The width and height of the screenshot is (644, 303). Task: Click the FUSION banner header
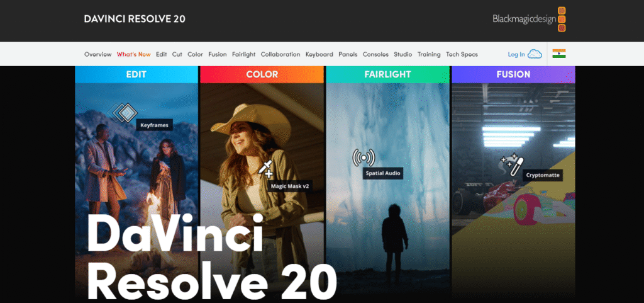(513, 74)
